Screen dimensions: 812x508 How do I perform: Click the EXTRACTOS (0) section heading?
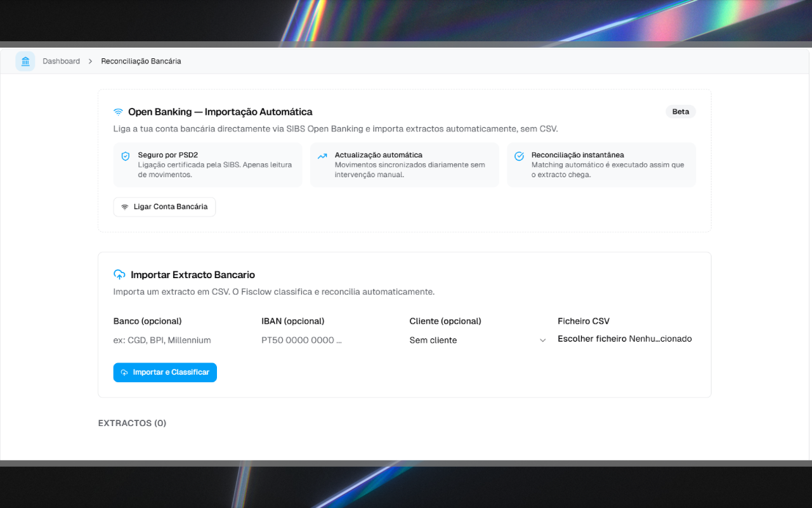click(132, 424)
